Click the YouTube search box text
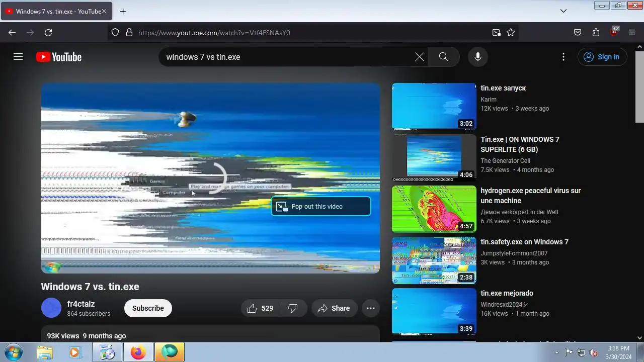Image resolution: width=644 pixels, height=362 pixels. (x=203, y=57)
